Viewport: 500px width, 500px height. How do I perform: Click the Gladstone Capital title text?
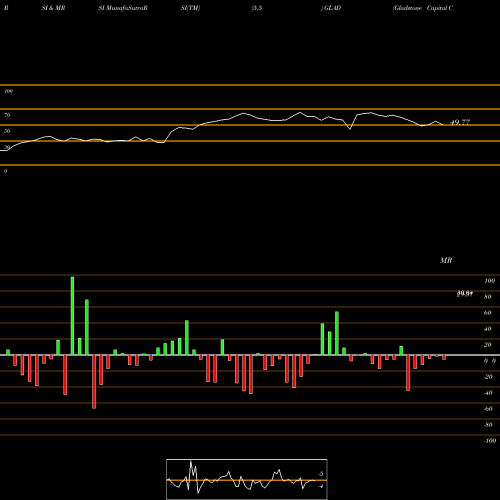click(423, 8)
